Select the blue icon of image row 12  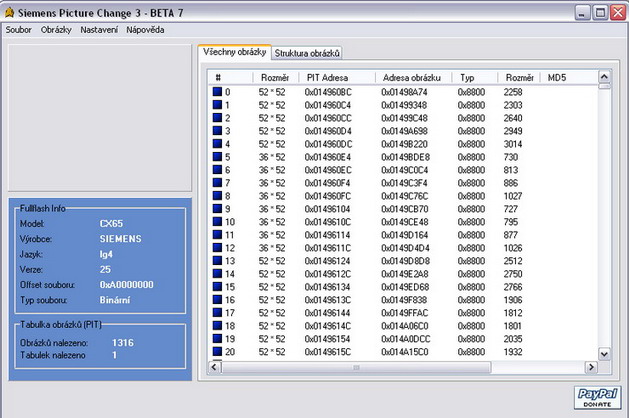[217, 248]
